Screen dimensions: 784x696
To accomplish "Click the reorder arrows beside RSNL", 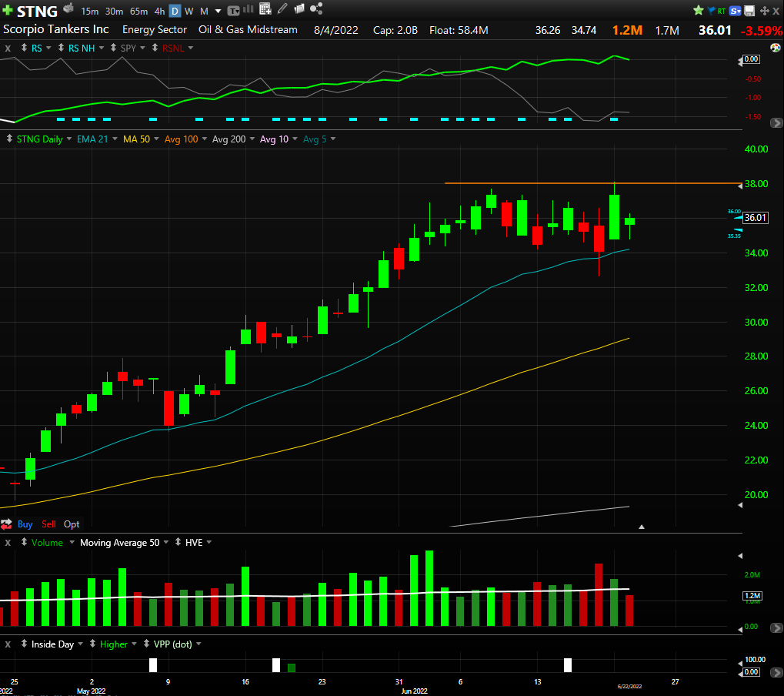I will [x=155, y=48].
